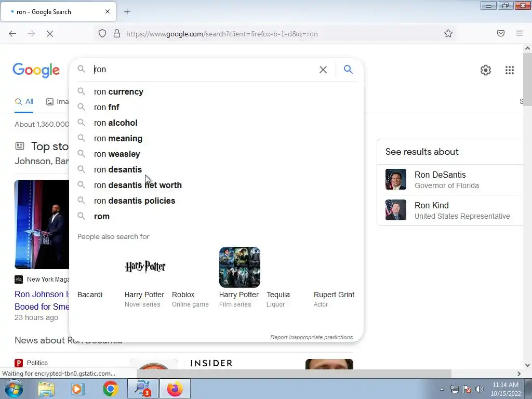This screenshot has width=532, height=399.
Task: Launch Google Chrome from taskbar
Action: 110,389
